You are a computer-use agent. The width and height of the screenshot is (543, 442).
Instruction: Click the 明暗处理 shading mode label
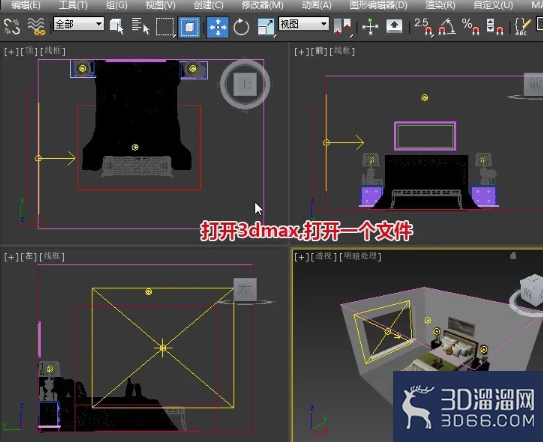pos(360,256)
